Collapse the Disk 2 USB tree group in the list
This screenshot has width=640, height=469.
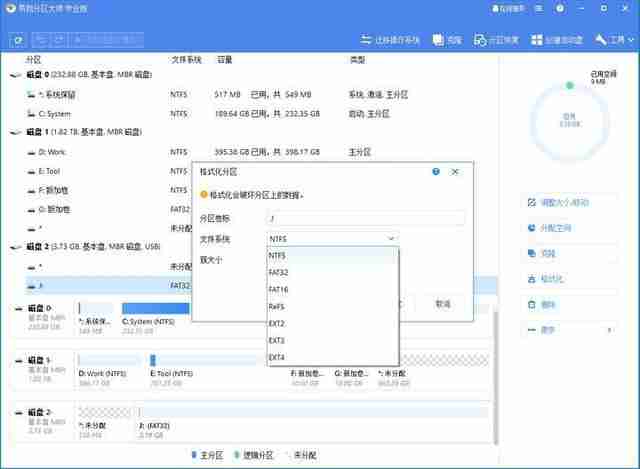[16, 247]
